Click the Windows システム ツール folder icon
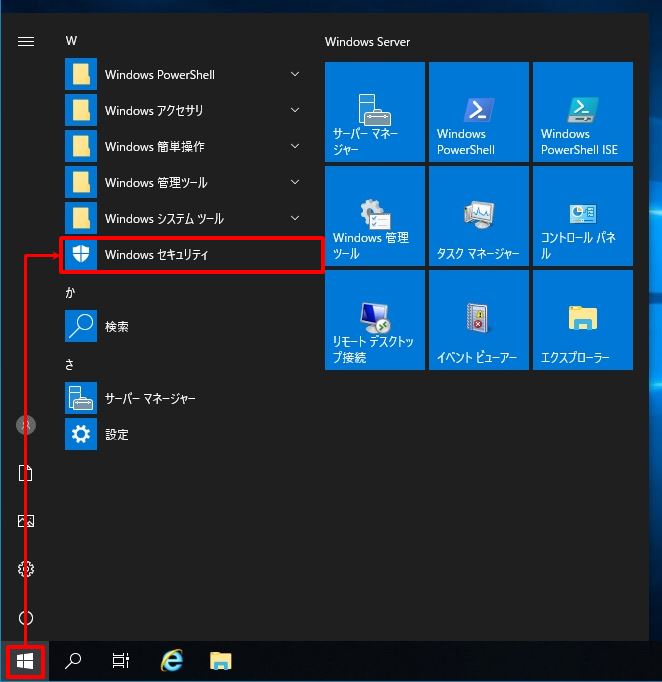This screenshot has width=662, height=682. pos(81,218)
